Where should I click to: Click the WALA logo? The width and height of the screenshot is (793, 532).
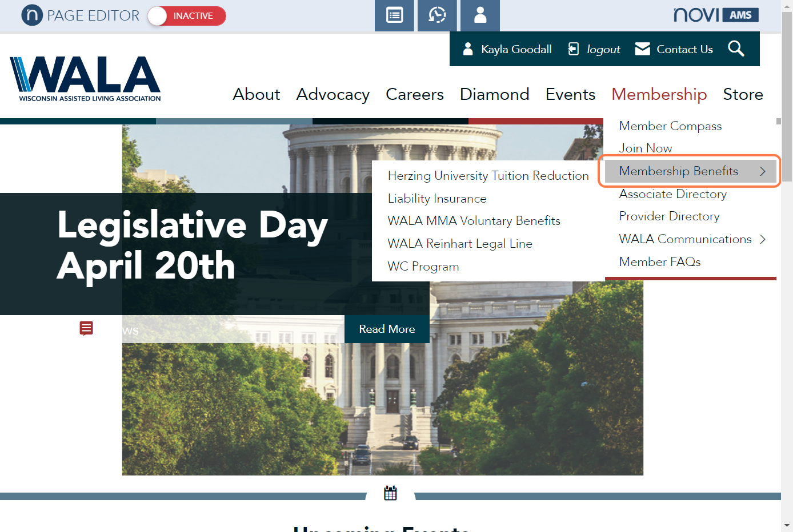[x=85, y=79]
